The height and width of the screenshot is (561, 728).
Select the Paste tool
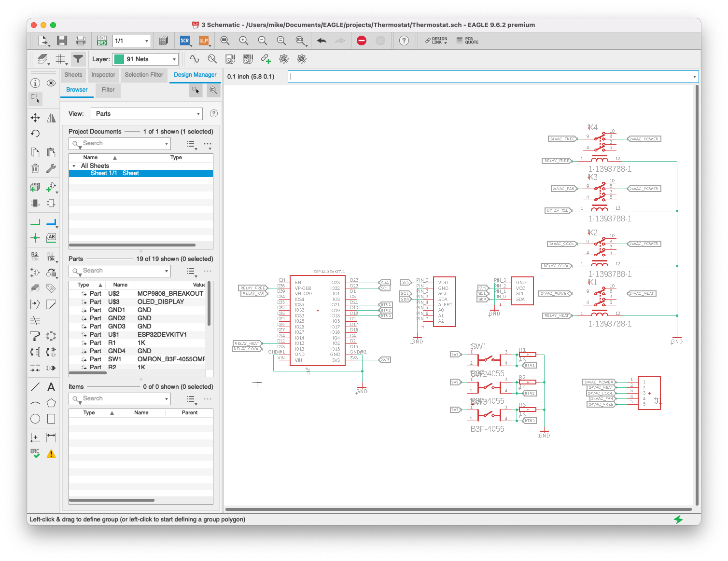tap(51, 152)
